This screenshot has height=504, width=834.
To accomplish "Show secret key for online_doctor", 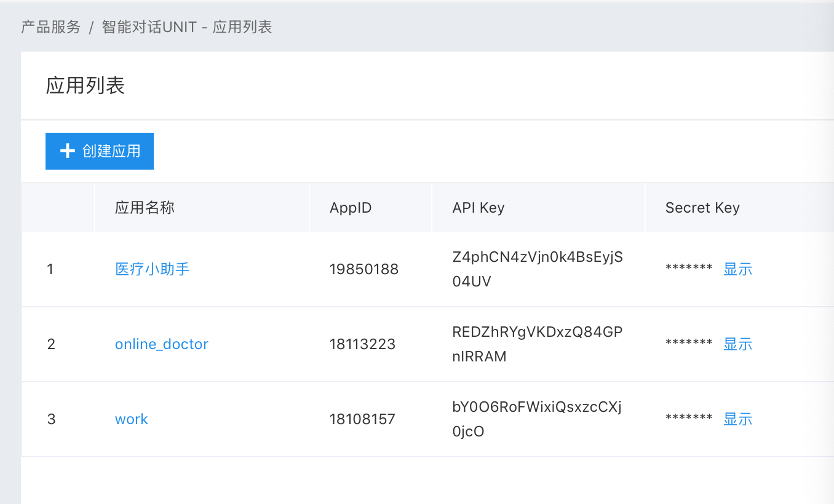I will tap(737, 344).
